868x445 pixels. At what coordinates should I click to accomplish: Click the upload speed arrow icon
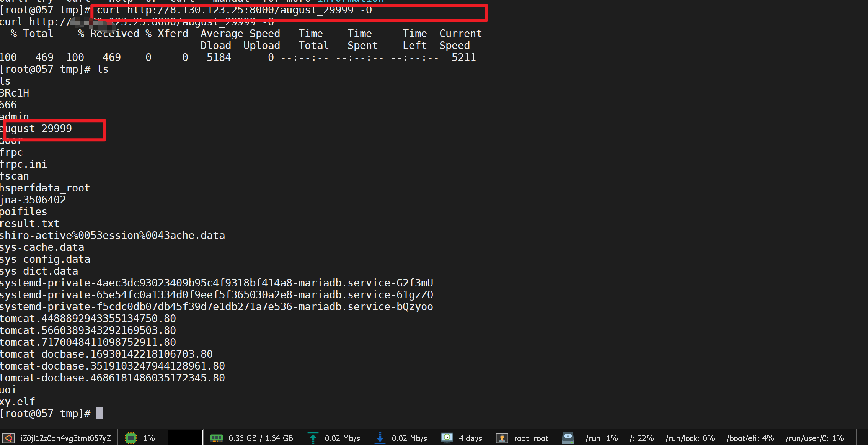point(313,438)
